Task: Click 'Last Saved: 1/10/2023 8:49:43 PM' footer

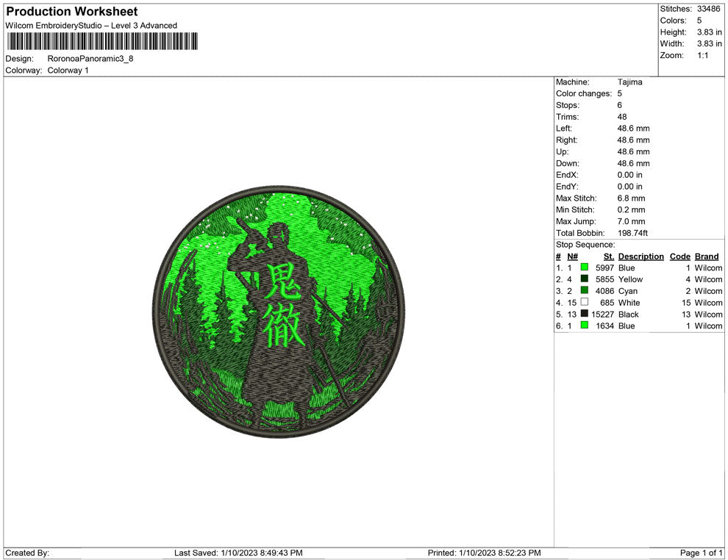Action: (238, 553)
